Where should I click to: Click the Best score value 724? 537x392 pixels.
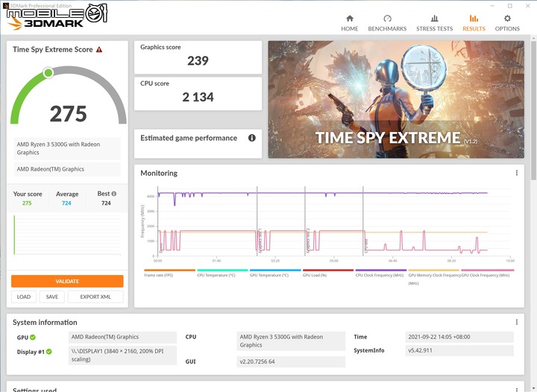coord(106,203)
